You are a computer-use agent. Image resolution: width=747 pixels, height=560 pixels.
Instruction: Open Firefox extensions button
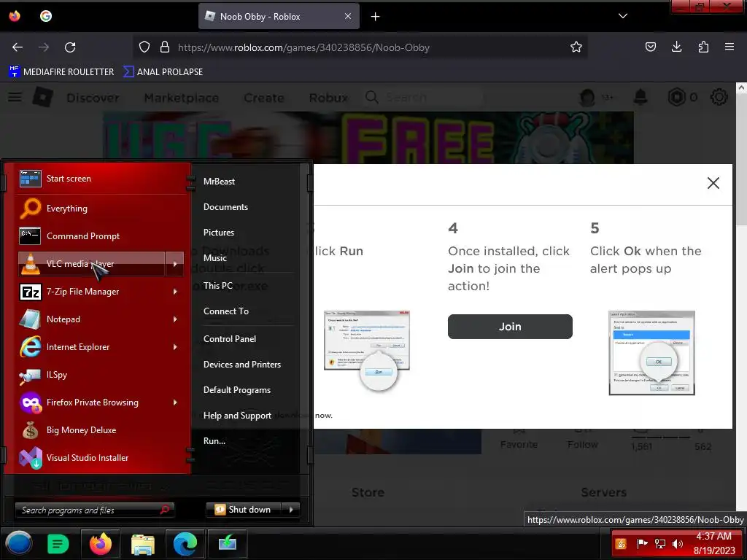(x=703, y=47)
